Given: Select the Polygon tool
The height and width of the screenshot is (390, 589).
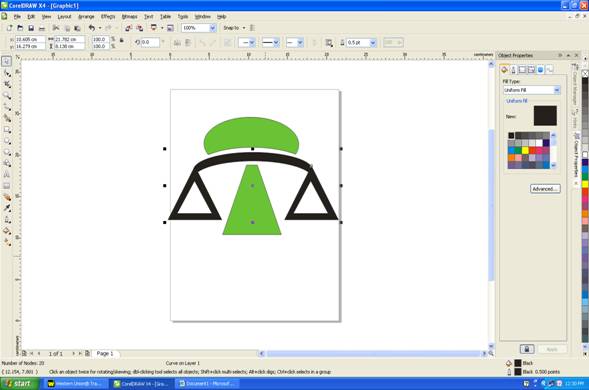Looking at the screenshot, I should [6, 152].
